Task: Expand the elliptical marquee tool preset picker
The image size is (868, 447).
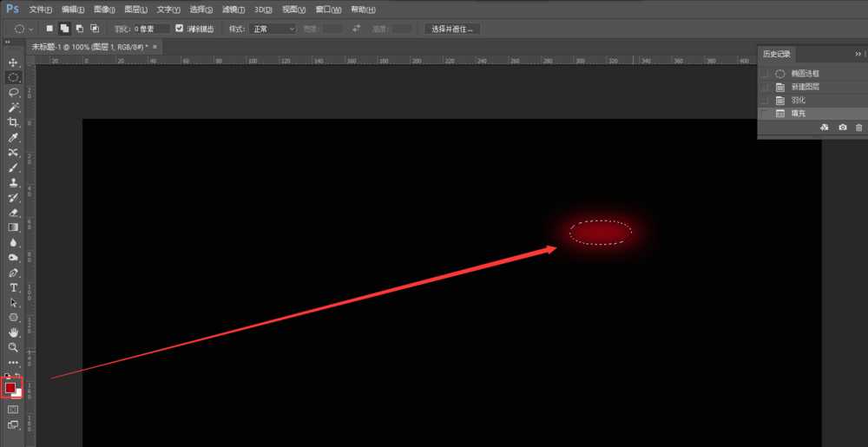Action: (32, 29)
